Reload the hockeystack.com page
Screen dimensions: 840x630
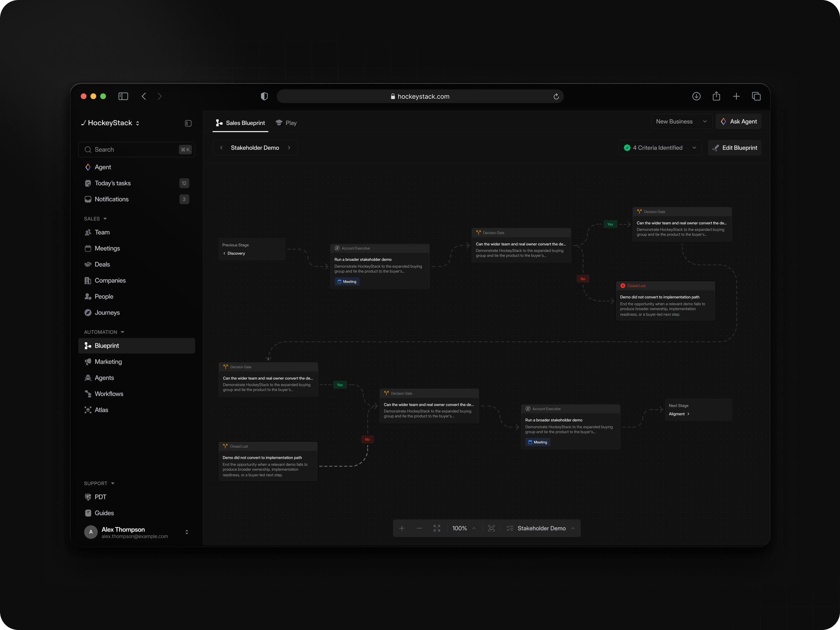(x=556, y=97)
